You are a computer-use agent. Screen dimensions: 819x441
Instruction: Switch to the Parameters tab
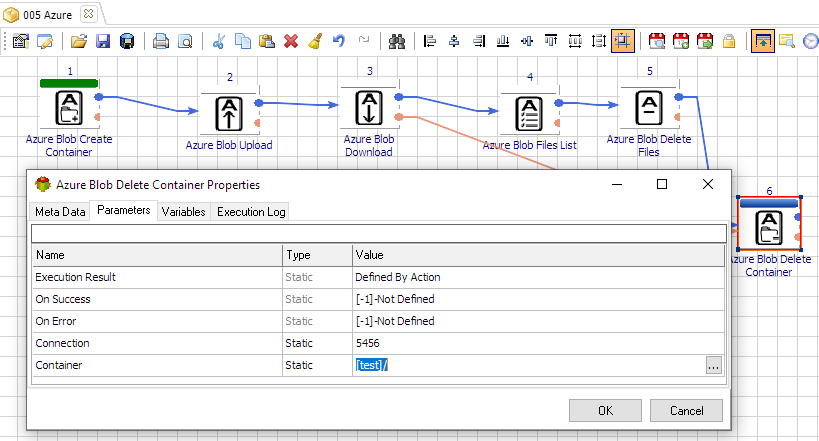[124, 210]
